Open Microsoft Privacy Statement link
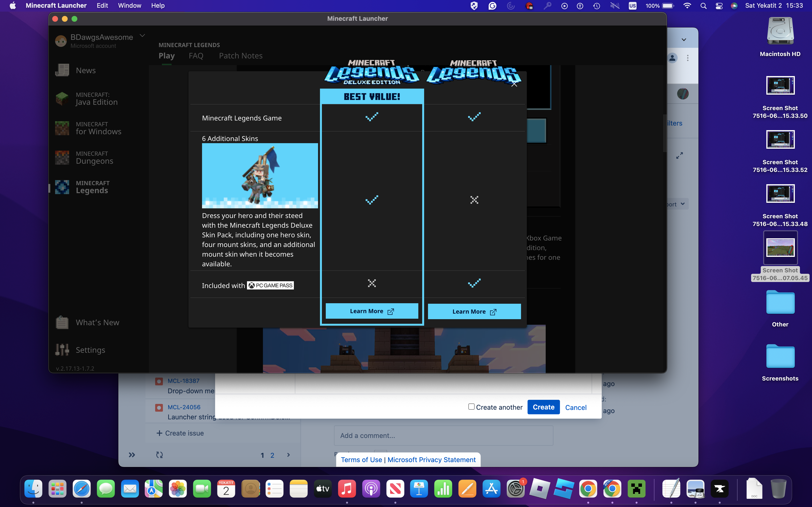 point(432,460)
